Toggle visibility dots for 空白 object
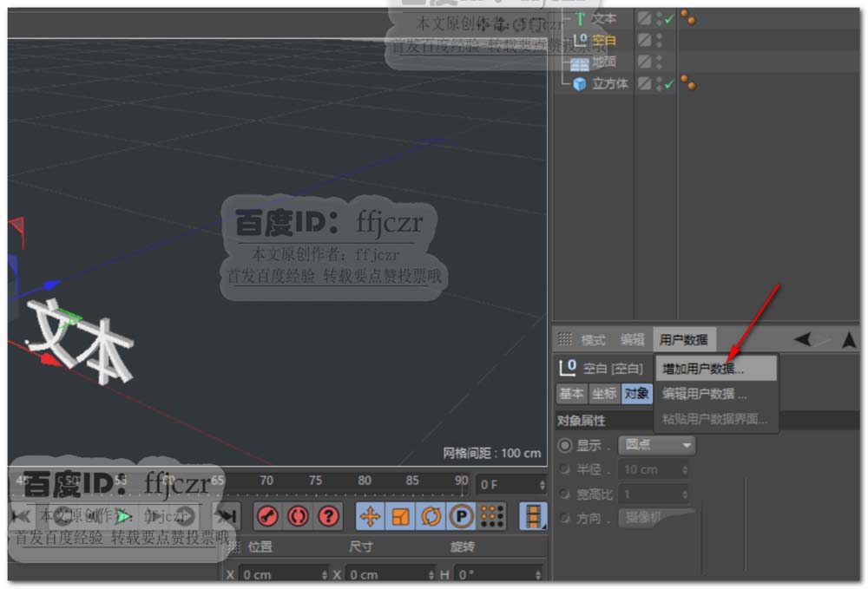Image resolution: width=868 pixels, height=589 pixels. (659, 40)
